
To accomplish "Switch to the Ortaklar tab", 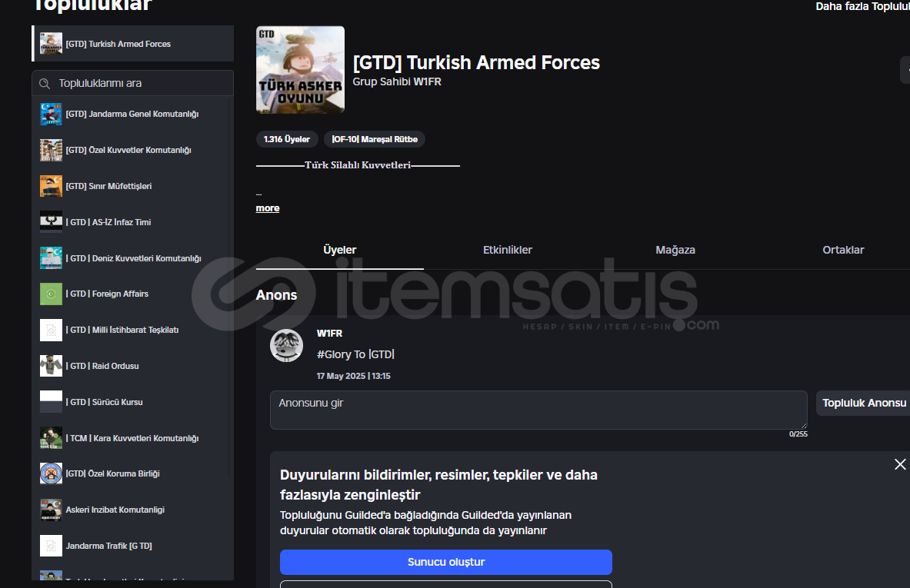I will coord(843,250).
